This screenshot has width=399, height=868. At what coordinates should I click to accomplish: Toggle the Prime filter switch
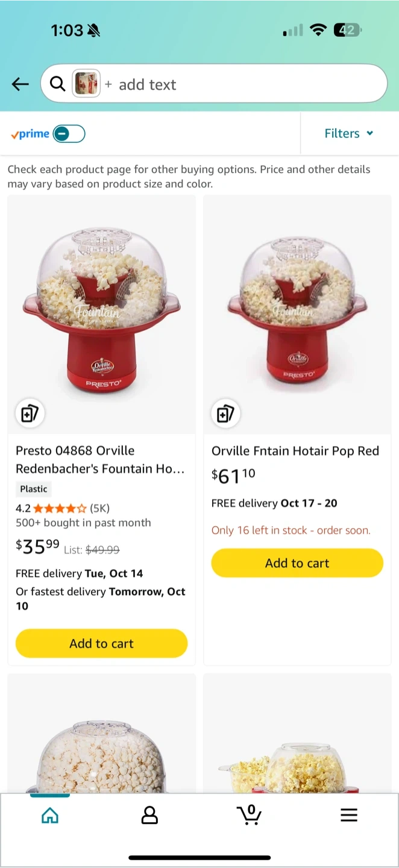[69, 134]
